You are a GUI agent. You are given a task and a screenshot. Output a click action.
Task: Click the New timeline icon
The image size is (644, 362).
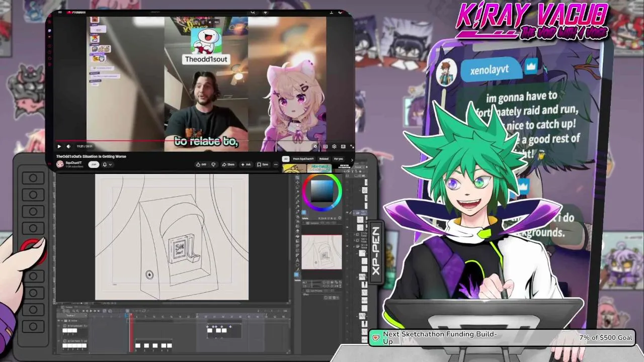(x=64, y=311)
